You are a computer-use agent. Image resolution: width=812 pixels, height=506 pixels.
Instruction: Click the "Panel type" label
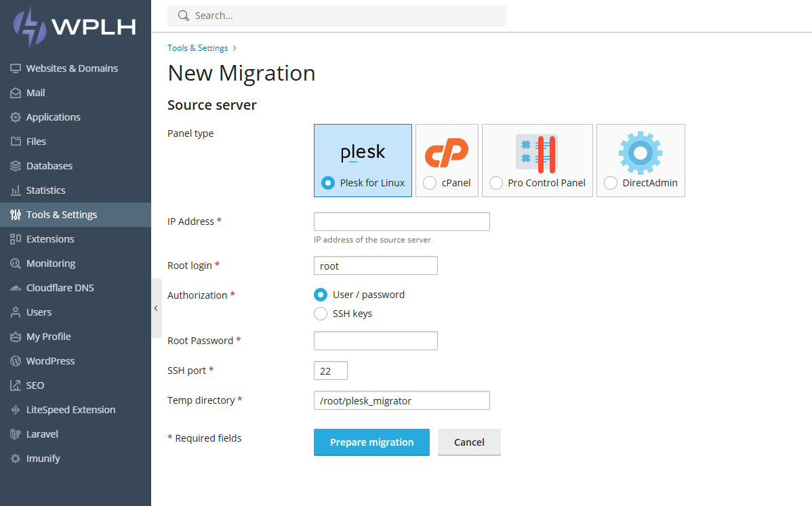[190, 133]
